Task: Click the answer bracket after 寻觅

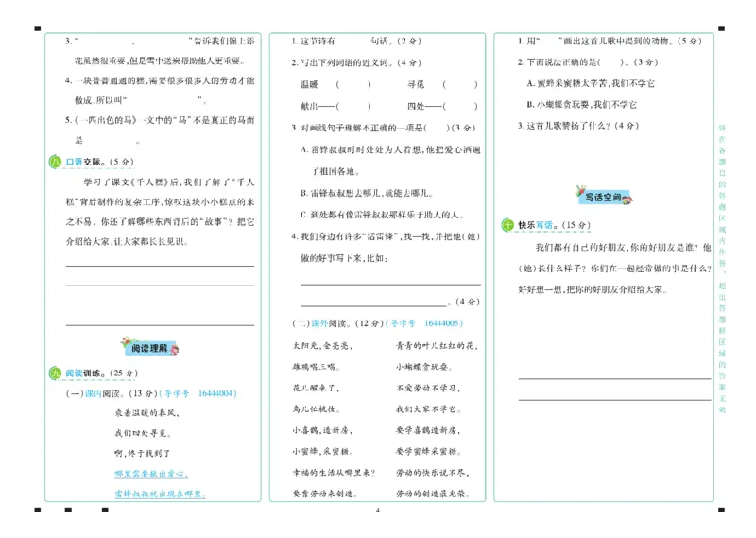Action: pyautogui.click(x=460, y=84)
